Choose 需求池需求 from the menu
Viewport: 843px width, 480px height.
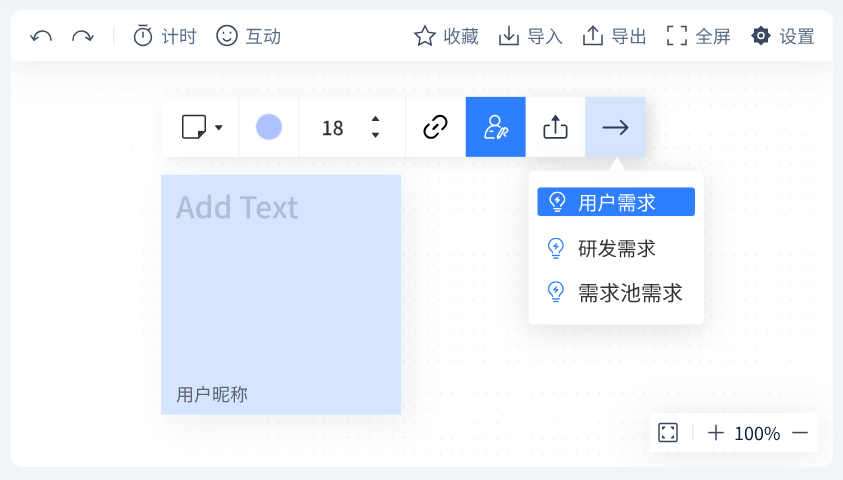[x=616, y=293]
